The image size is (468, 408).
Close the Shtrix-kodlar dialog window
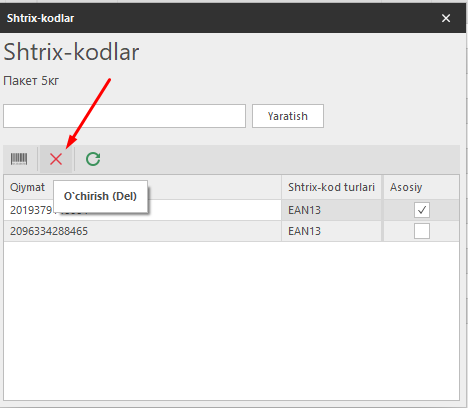[x=446, y=18]
